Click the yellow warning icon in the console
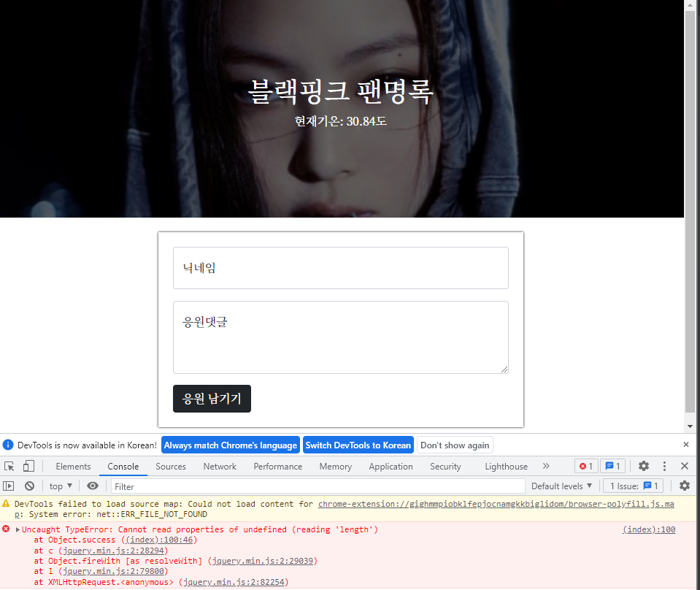Image resolution: width=700 pixels, height=590 pixels. point(6,504)
